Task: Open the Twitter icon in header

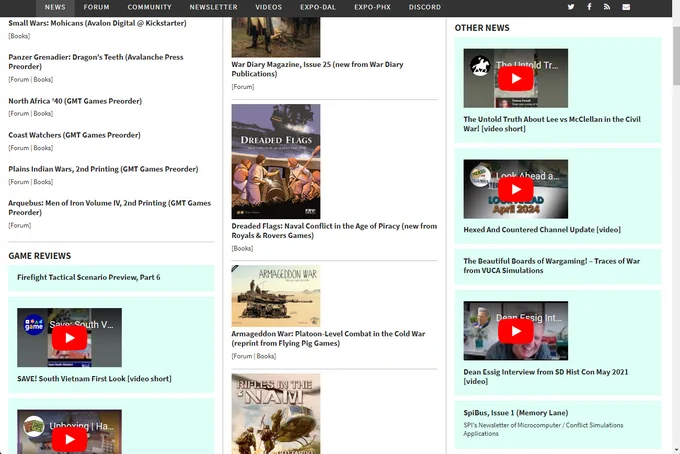Action: tap(571, 7)
